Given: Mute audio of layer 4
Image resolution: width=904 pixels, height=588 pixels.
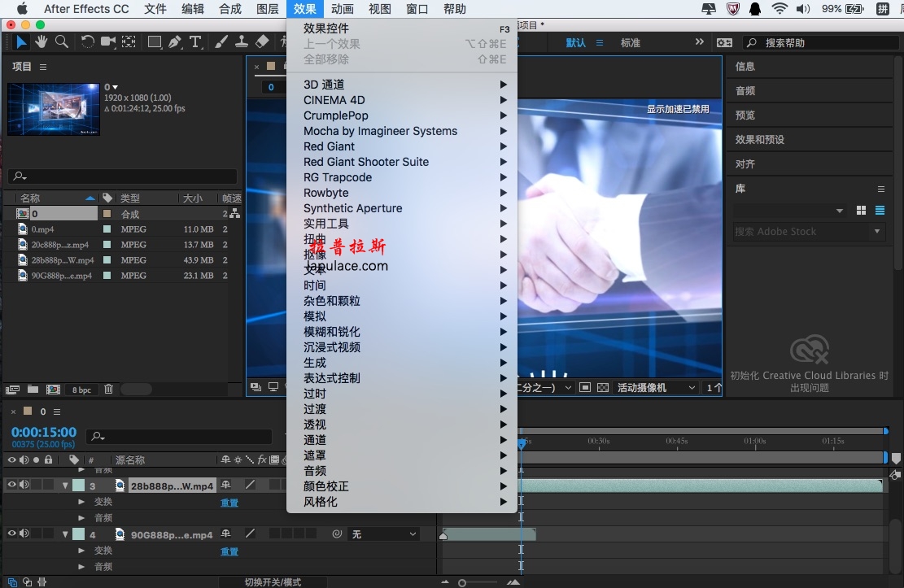Looking at the screenshot, I should 24,534.
